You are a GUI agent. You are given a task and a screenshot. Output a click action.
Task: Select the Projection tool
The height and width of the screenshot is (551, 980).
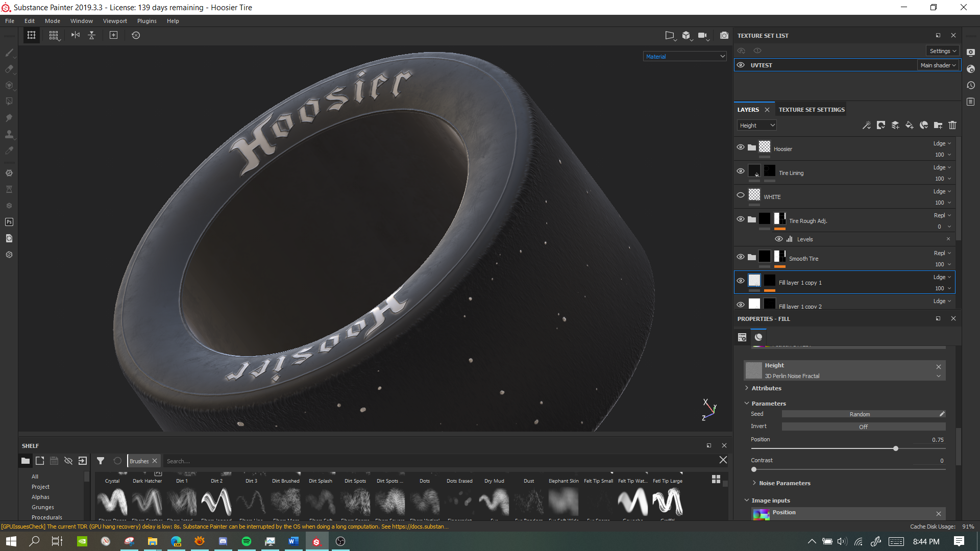(x=9, y=85)
